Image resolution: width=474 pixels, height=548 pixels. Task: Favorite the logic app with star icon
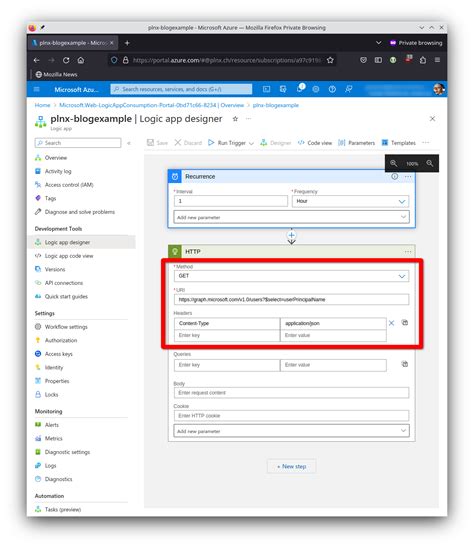[235, 119]
